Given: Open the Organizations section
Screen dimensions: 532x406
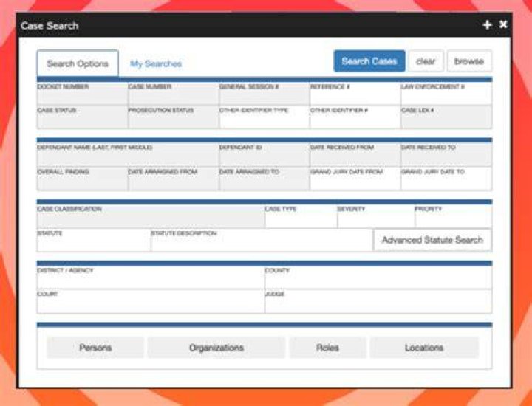Looking at the screenshot, I should tap(216, 348).
